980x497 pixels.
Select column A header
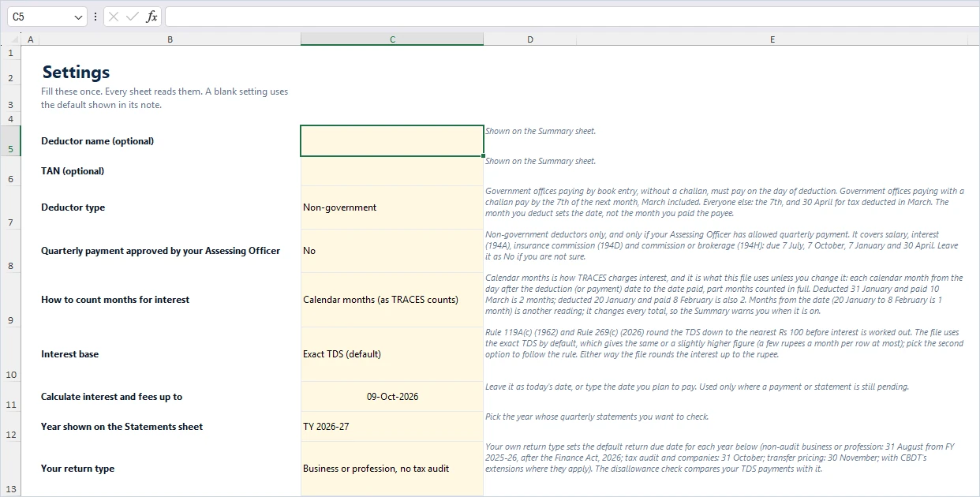point(30,39)
